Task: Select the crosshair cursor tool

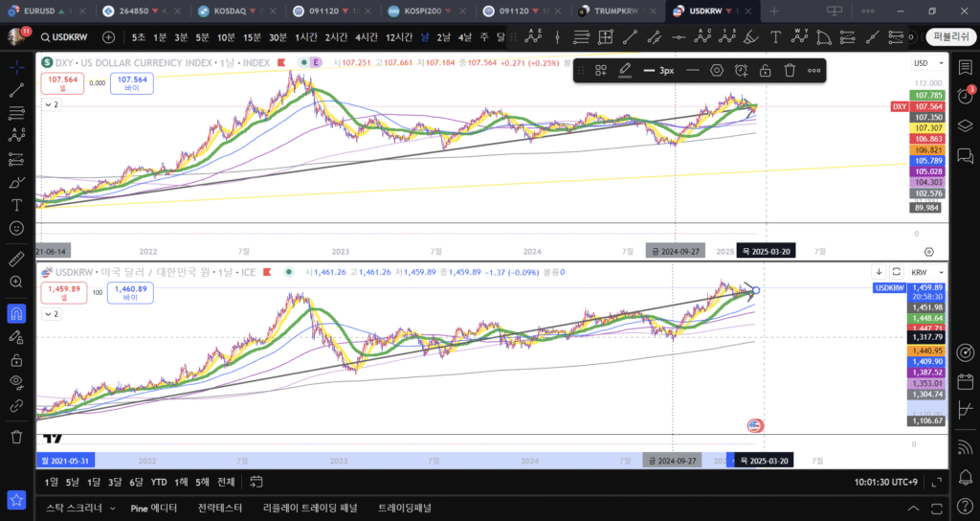Action: coord(17,66)
